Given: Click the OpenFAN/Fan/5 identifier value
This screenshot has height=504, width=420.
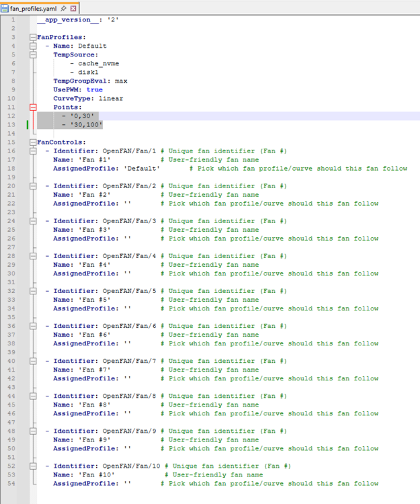Looking at the screenshot, I should pyautogui.click(x=130, y=291).
